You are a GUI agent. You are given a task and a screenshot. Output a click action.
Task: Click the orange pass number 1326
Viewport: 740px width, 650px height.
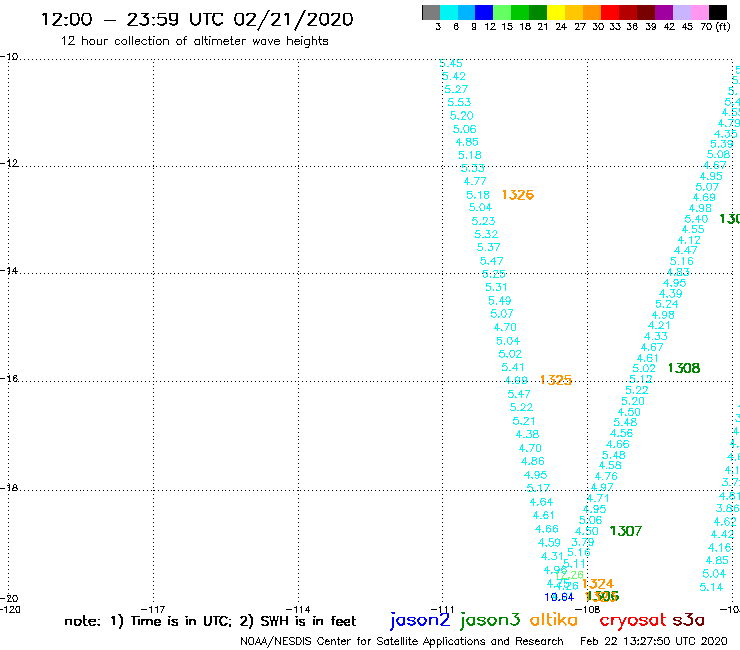point(518,195)
